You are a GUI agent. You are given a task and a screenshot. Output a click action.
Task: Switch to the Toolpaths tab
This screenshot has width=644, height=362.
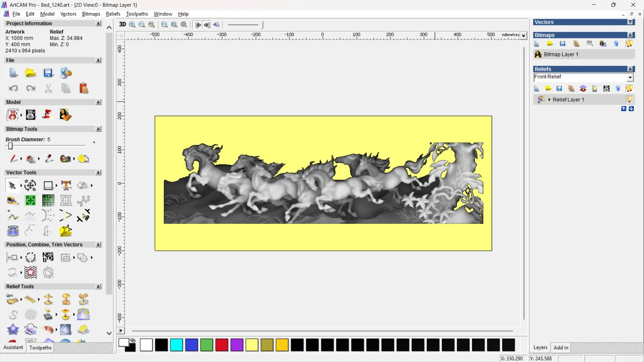[x=40, y=348]
